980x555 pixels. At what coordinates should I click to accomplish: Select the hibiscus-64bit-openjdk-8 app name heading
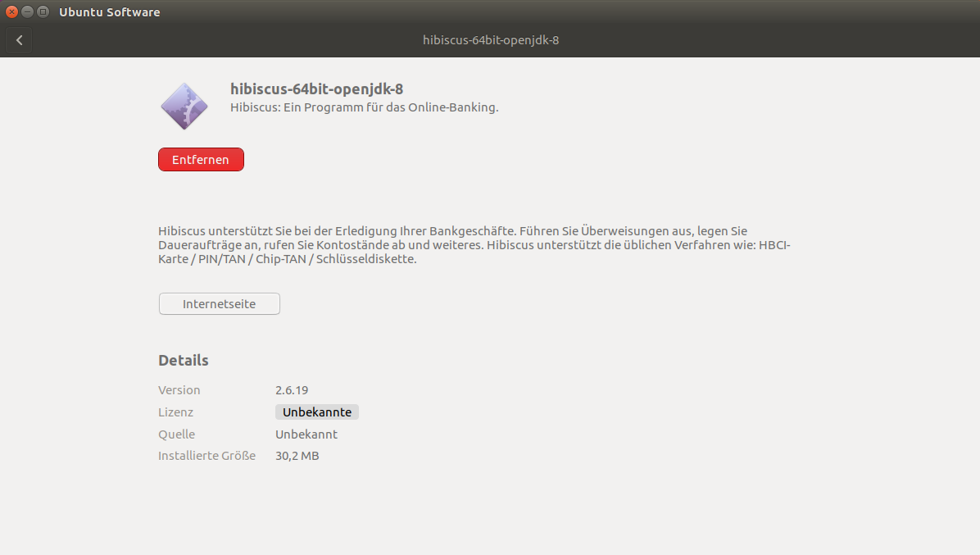[317, 89]
